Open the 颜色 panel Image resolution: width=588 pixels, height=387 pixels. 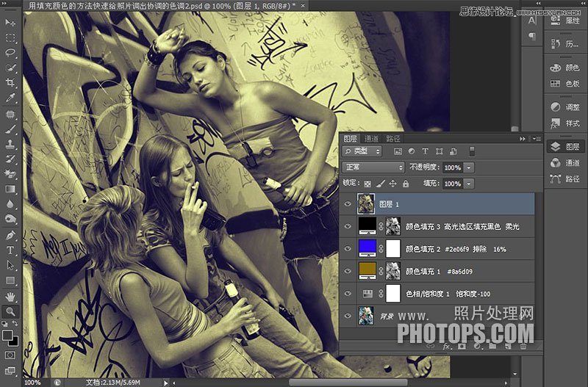point(564,68)
